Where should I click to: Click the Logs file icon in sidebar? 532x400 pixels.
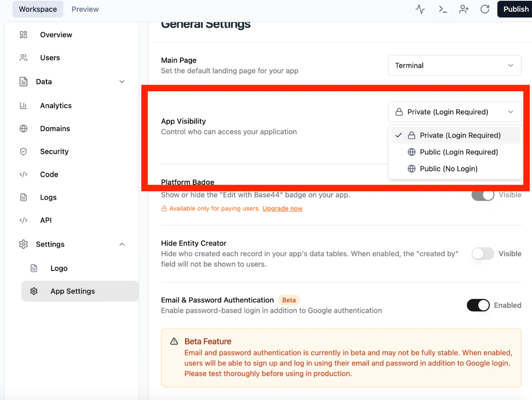point(23,197)
